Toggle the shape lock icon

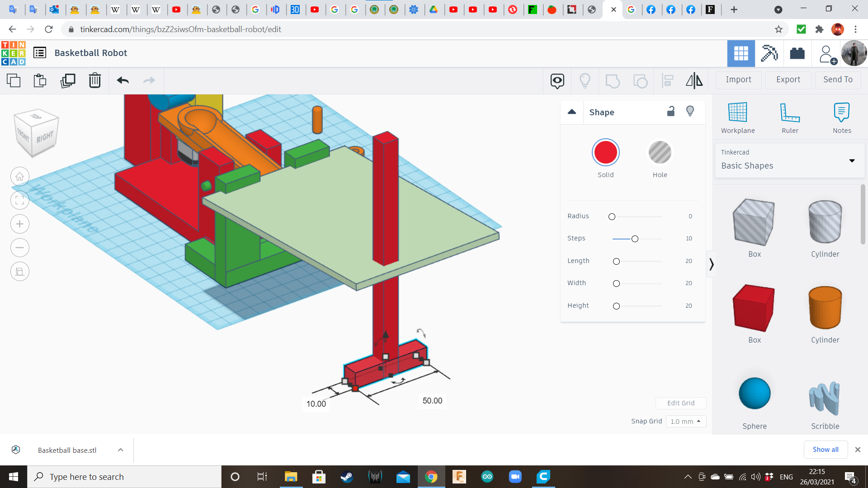(671, 112)
